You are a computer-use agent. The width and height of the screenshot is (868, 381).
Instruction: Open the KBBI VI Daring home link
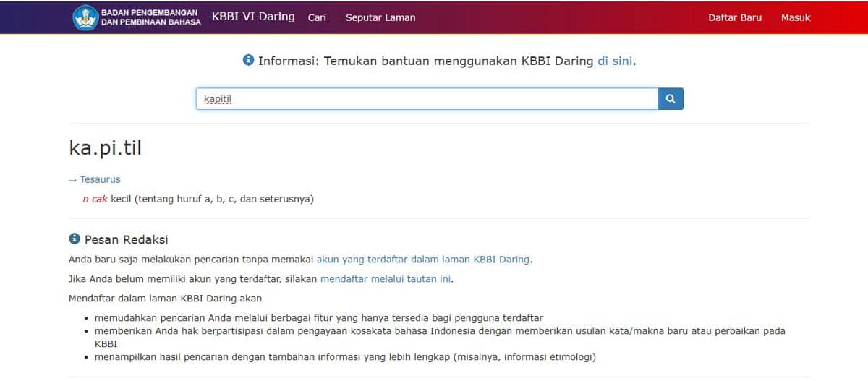(253, 17)
